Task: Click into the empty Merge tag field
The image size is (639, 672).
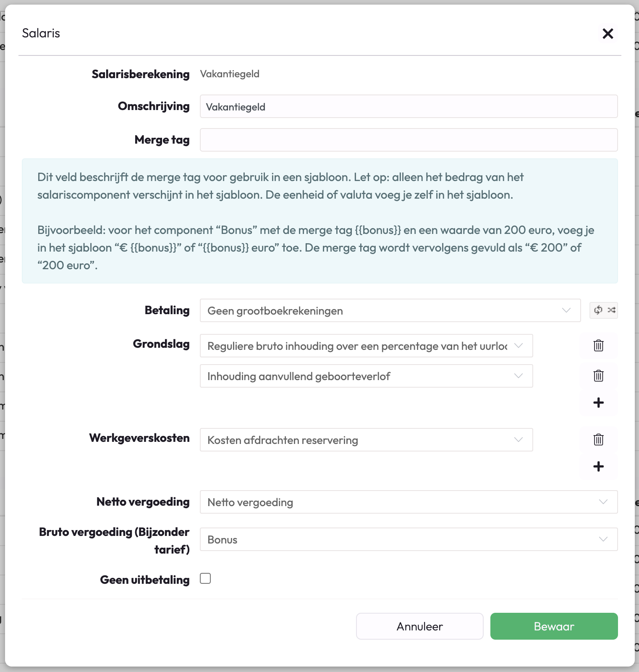Action: coord(408,140)
